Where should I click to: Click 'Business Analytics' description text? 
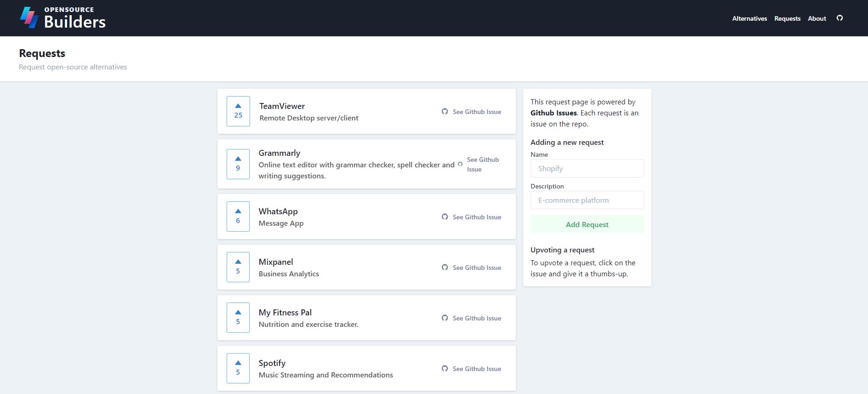coord(289,274)
